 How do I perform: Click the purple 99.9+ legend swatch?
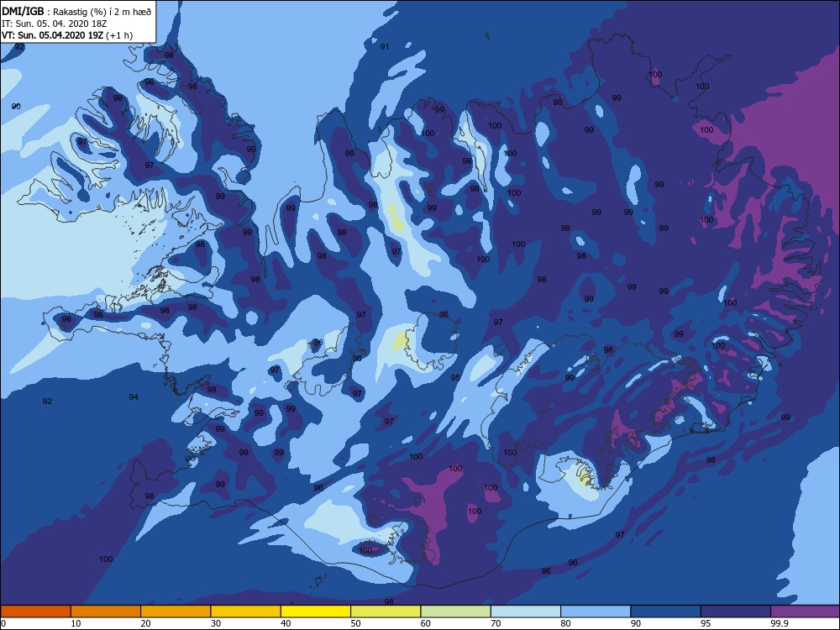tap(806, 612)
